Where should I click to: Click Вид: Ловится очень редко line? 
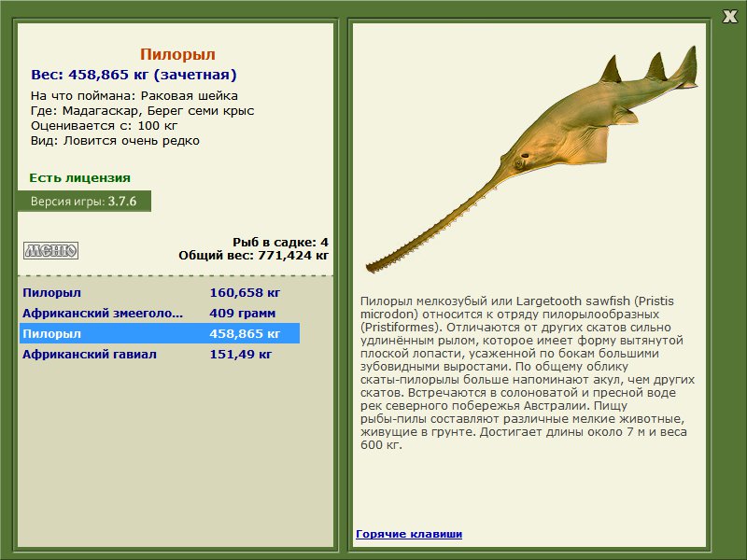pyautogui.click(x=115, y=141)
